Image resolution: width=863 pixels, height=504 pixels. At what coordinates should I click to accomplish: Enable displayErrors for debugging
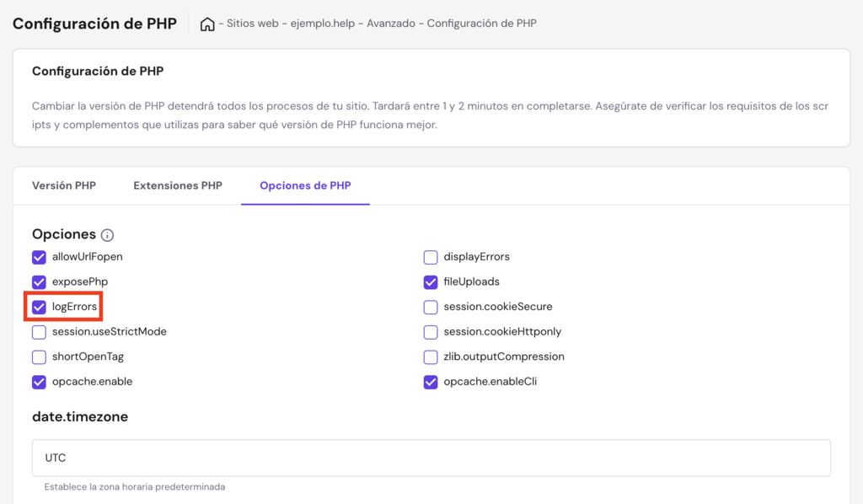coord(431,257)
